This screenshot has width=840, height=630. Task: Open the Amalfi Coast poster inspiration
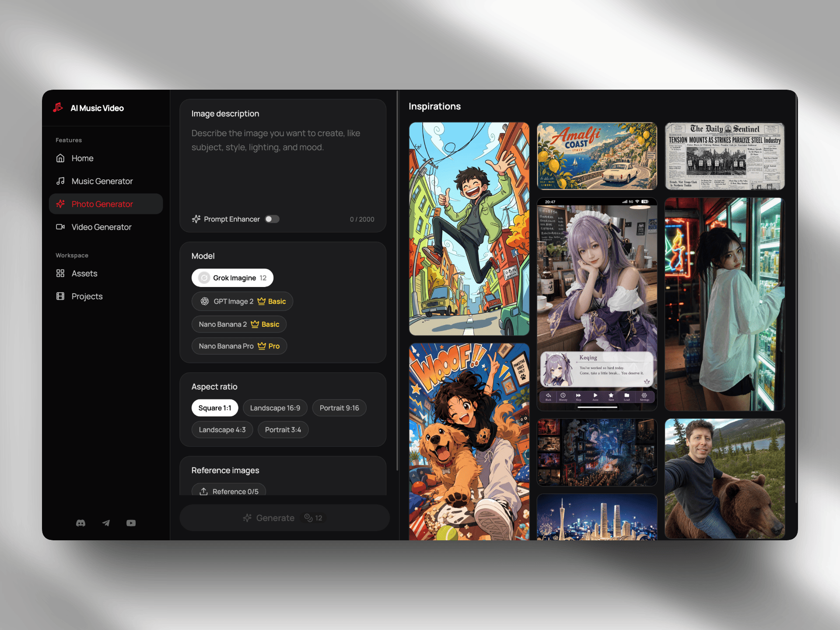click(597, 156)
